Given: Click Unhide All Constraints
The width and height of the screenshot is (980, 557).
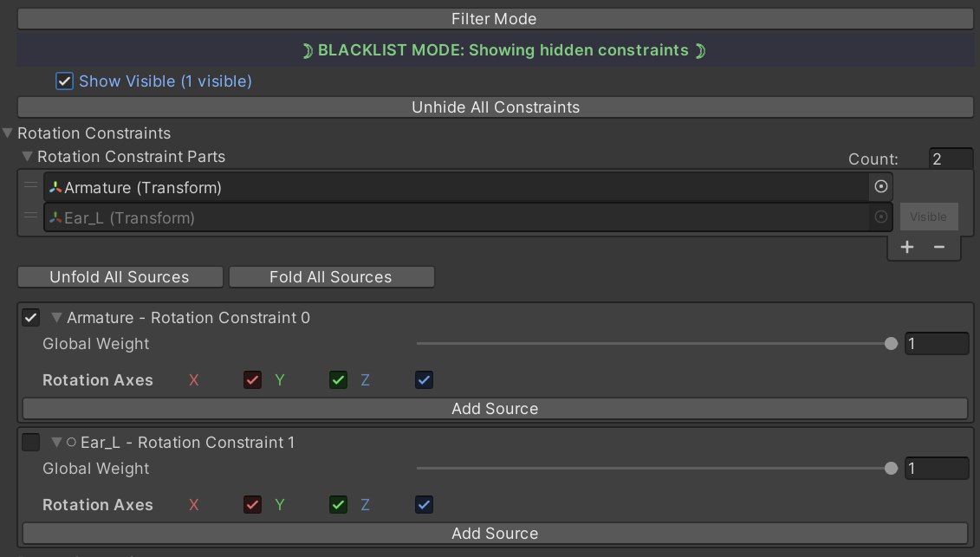Looking at the screenshot, I should [495, 107].
